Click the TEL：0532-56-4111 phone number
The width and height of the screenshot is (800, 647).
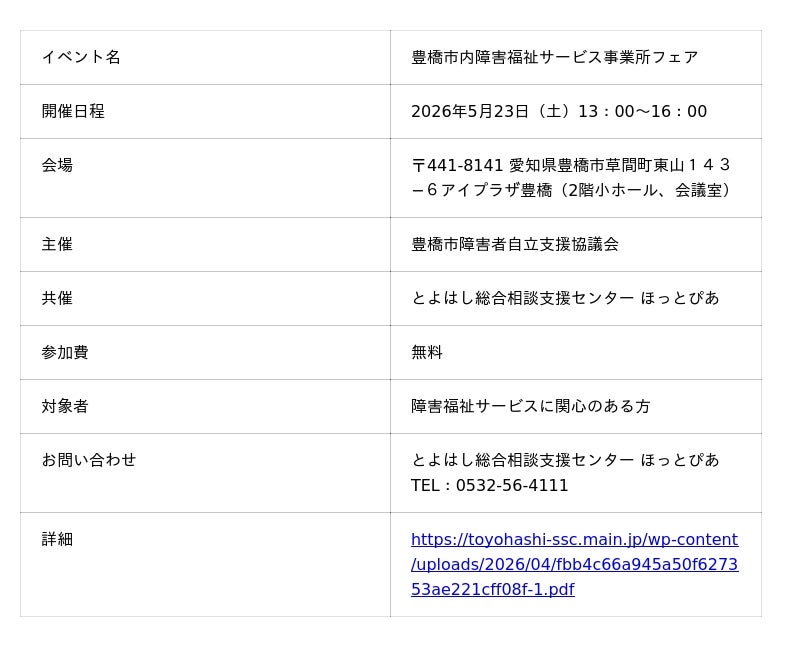(489, 485)
